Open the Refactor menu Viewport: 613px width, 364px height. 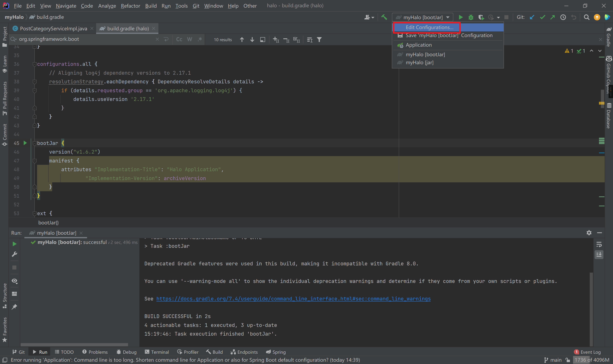(130, 6)
